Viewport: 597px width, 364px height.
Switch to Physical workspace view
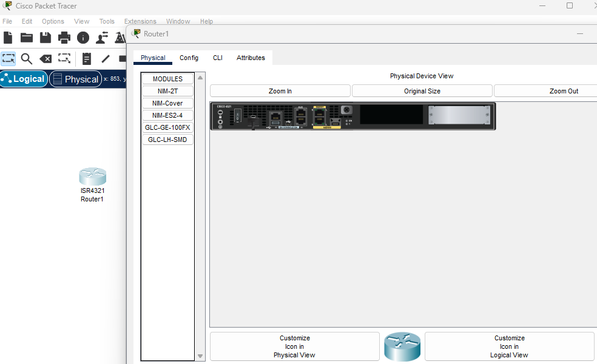pyautogui.click(x=76, y=79)
